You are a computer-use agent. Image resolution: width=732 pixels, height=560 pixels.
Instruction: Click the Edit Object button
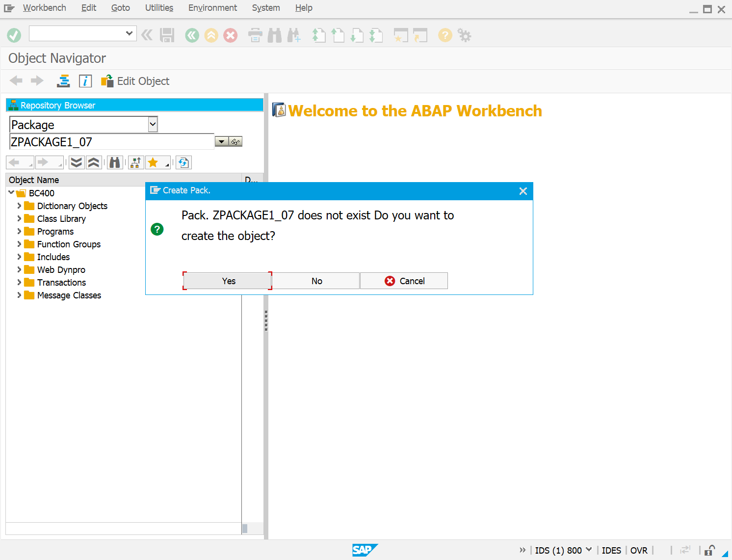coord(135,81)
